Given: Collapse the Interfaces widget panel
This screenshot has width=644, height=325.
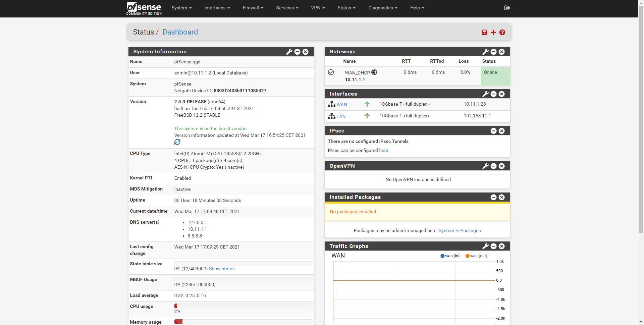Looking at the screenshot, I should tap(494, 94).
